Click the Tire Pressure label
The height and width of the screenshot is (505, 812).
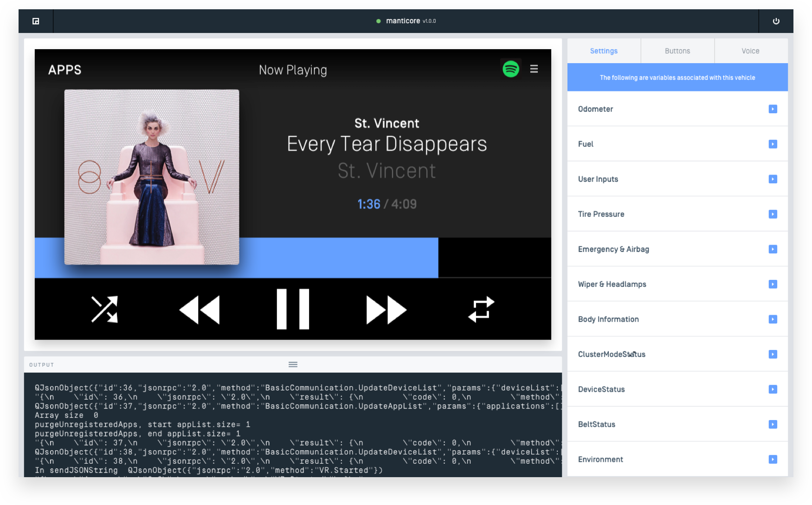tap(601, 214)
